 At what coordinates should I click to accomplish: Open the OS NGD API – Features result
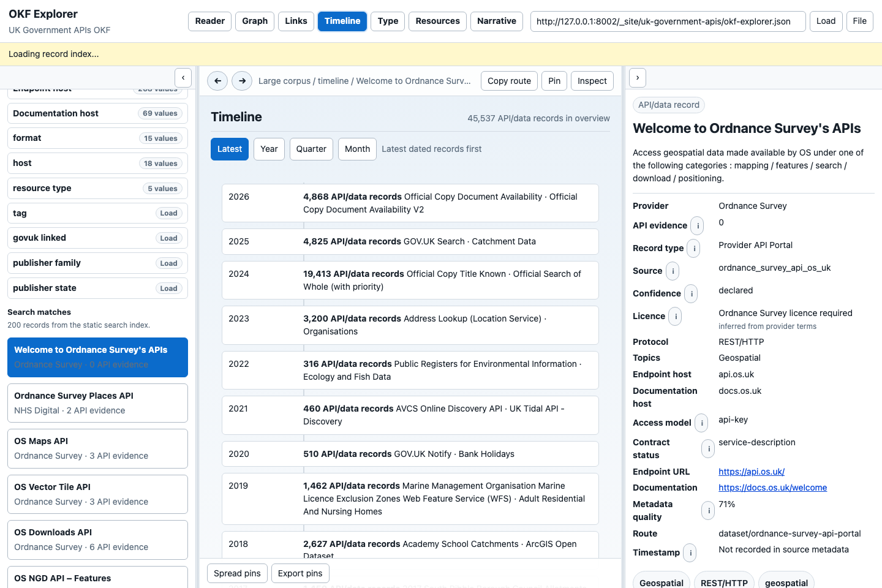[x=97, y=578]
